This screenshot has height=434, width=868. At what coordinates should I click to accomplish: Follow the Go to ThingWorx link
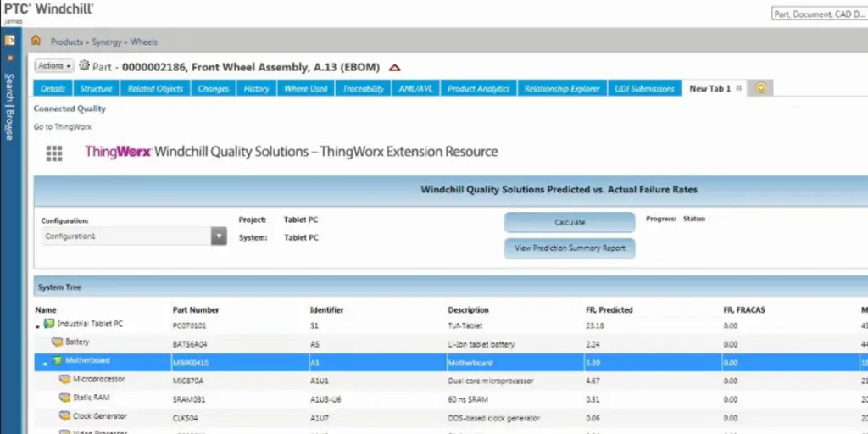(63, 127)
